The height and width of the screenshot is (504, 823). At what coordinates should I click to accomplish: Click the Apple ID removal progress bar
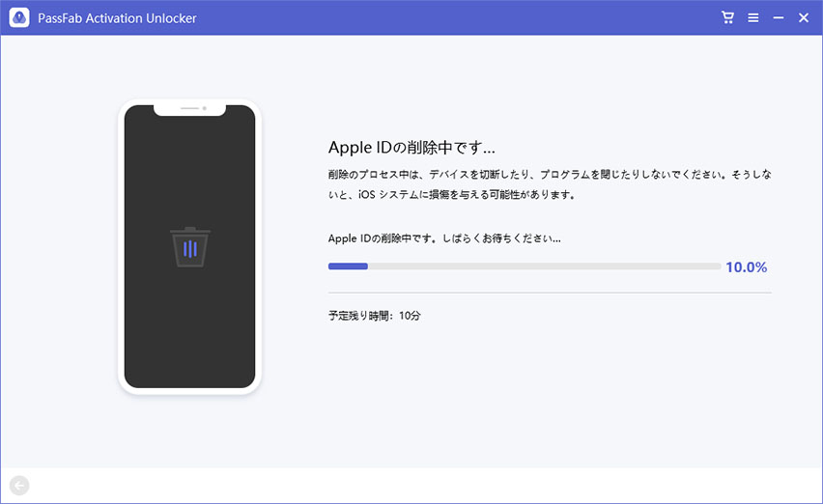525,266
